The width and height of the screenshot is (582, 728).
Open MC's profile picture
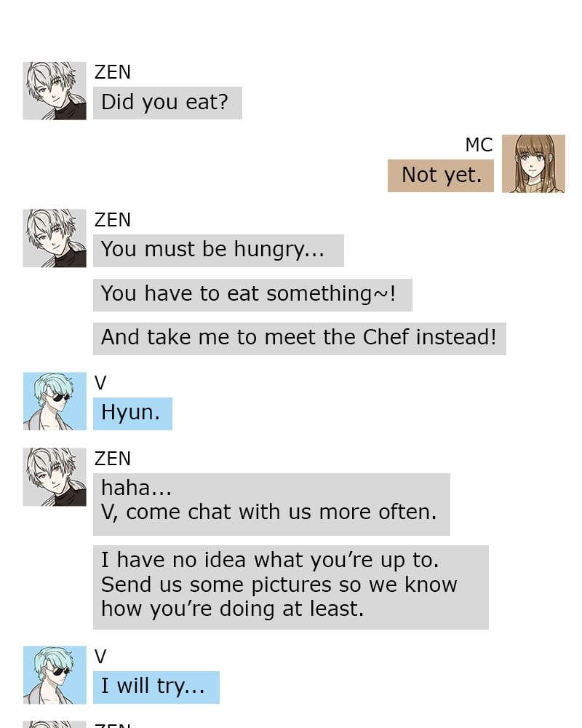533,164
